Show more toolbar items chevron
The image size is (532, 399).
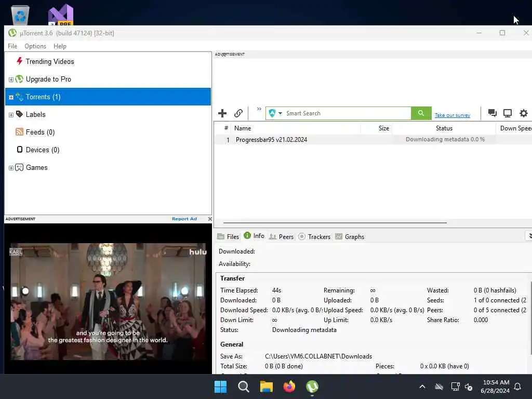point(259,109)
